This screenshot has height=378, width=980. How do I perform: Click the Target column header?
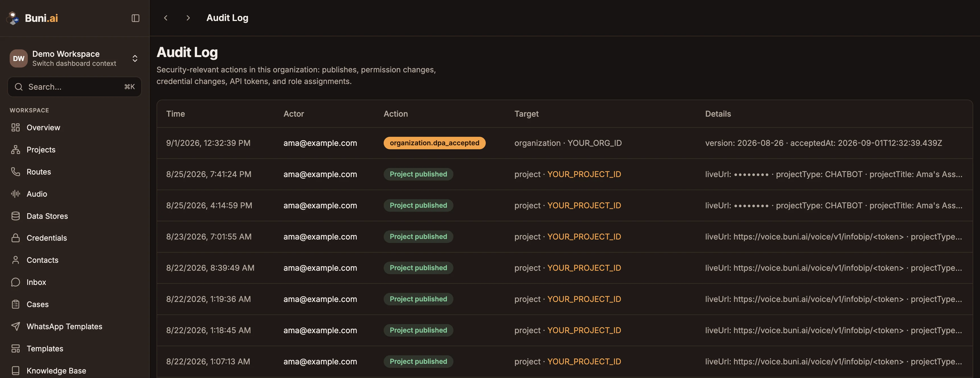point(526,114)
